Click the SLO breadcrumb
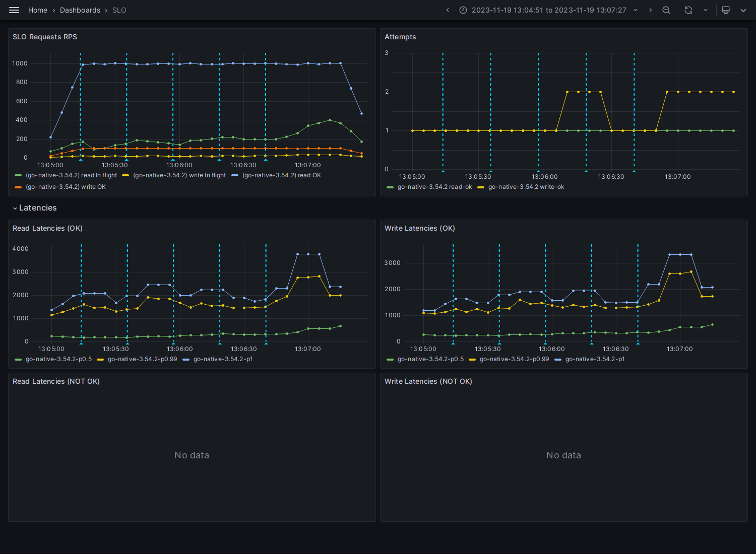Image resolution: width=756 pixels, height=554 pixels. tap(119, 10)
